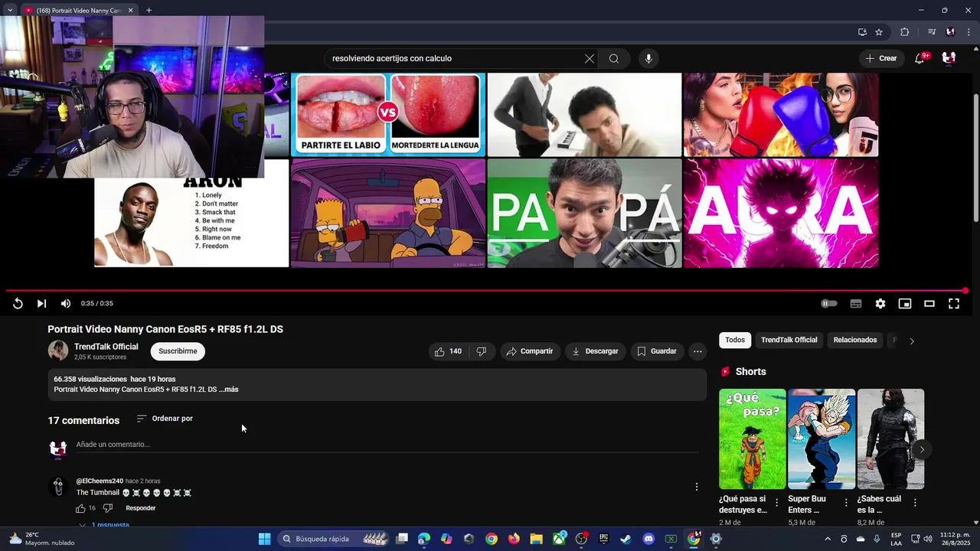The image size is (980, 551).
Task: Open the tab search dropdown arrow
Action: pos(10,10)
